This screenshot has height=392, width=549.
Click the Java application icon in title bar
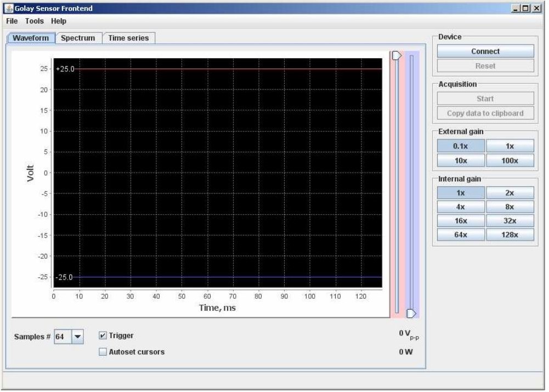coord(9,8)
